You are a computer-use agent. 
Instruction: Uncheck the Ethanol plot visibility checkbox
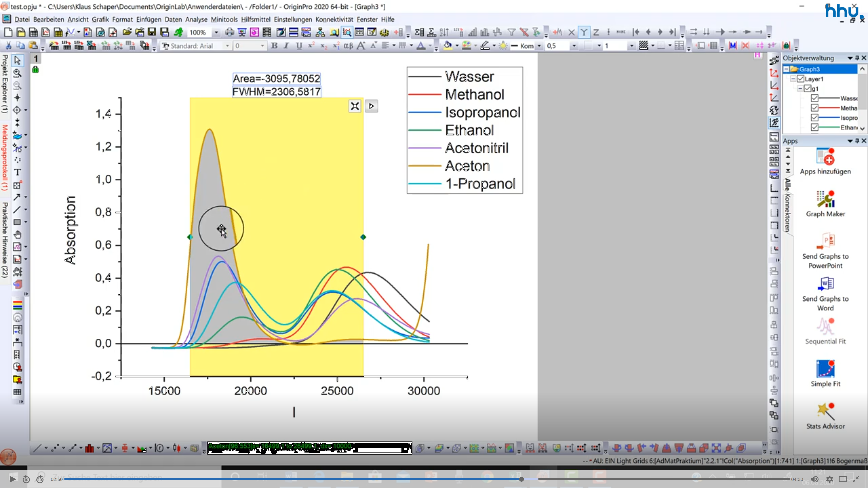[814, 127]
